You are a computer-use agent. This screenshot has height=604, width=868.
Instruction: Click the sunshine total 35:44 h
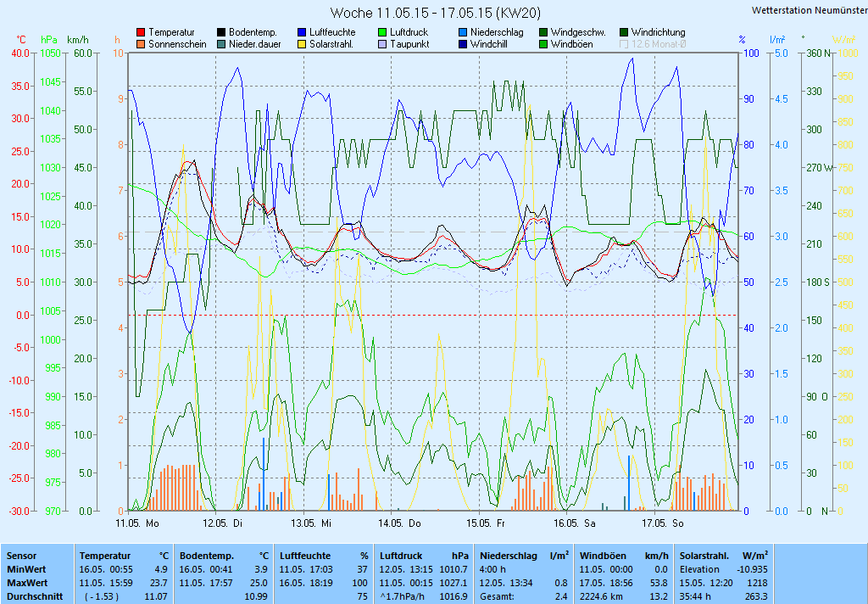[x=696, y=597]
